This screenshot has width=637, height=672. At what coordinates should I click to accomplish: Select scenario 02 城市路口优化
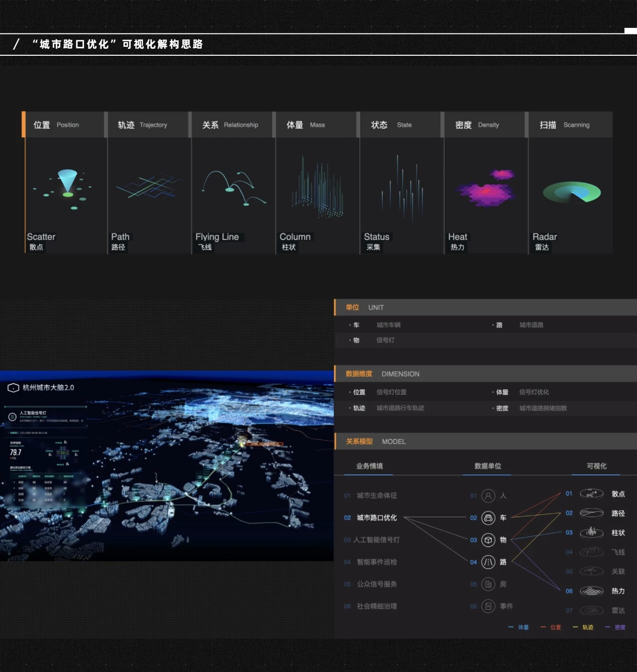[x=376, y=518]
